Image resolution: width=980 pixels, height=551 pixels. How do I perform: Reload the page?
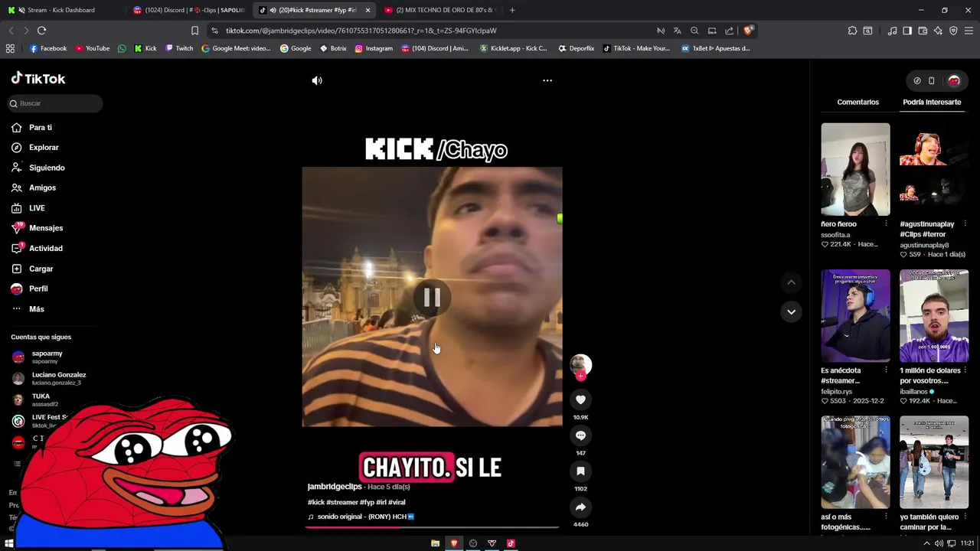tap(41, 31)
